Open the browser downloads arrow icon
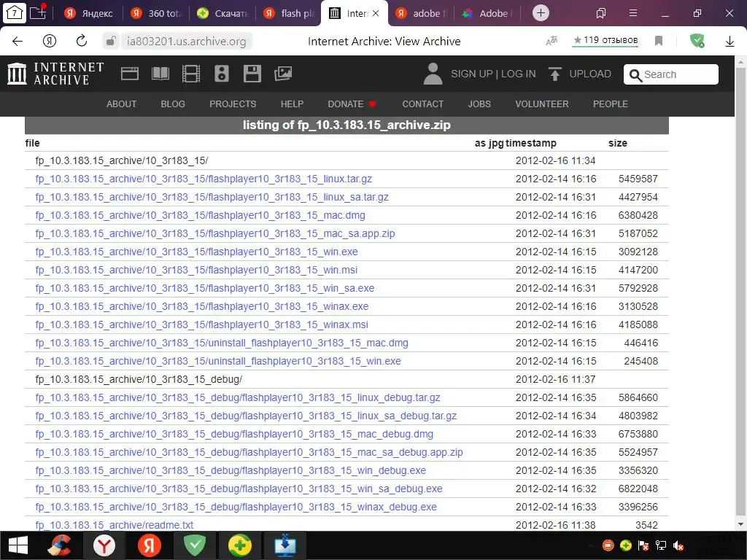 pos(729,42)
